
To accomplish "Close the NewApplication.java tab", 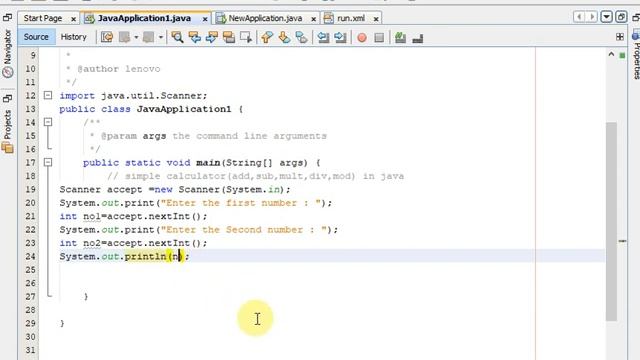I will pos(313,19).
